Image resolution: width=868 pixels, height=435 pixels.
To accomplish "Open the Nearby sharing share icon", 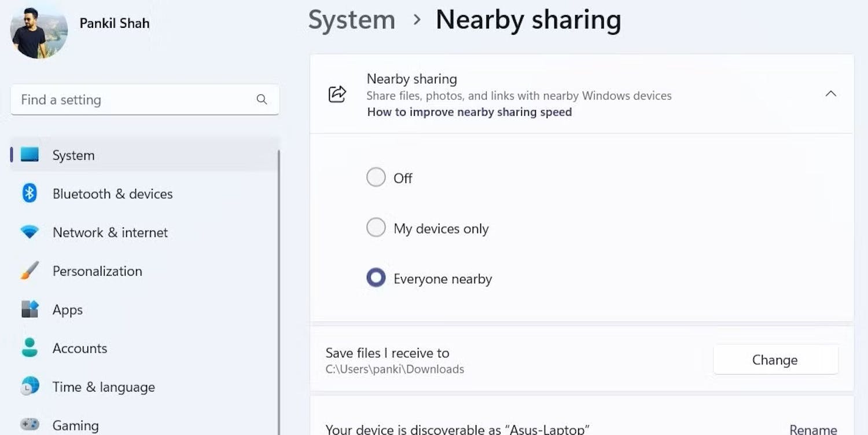I will (338, 94).
